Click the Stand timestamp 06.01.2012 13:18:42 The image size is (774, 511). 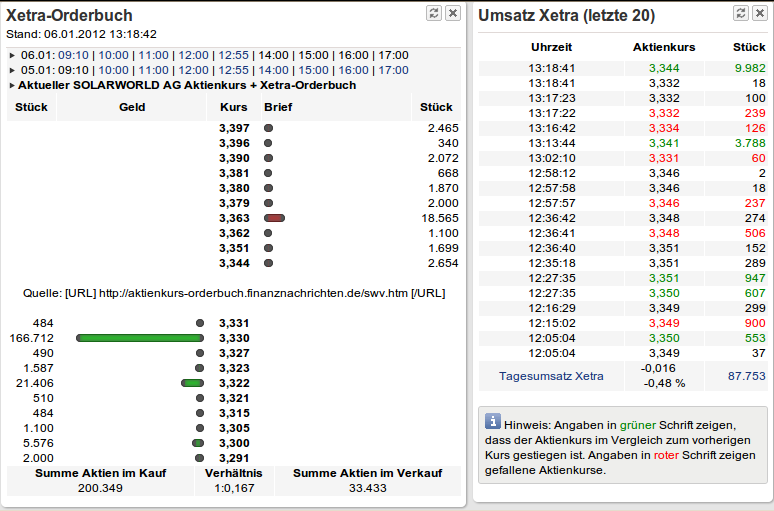pos(100,34)
